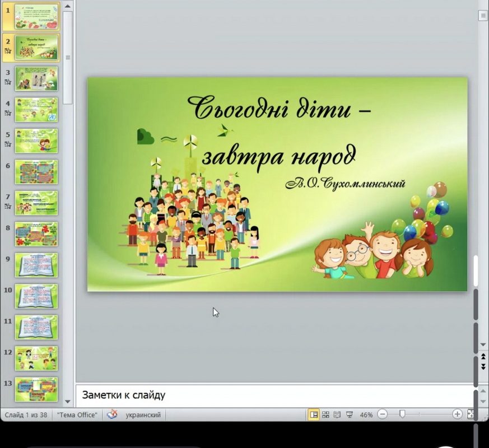Click in the "Заметки к слайду" notes field
The width and height of the screenshot is (489, 448).
tap(274, 395)
